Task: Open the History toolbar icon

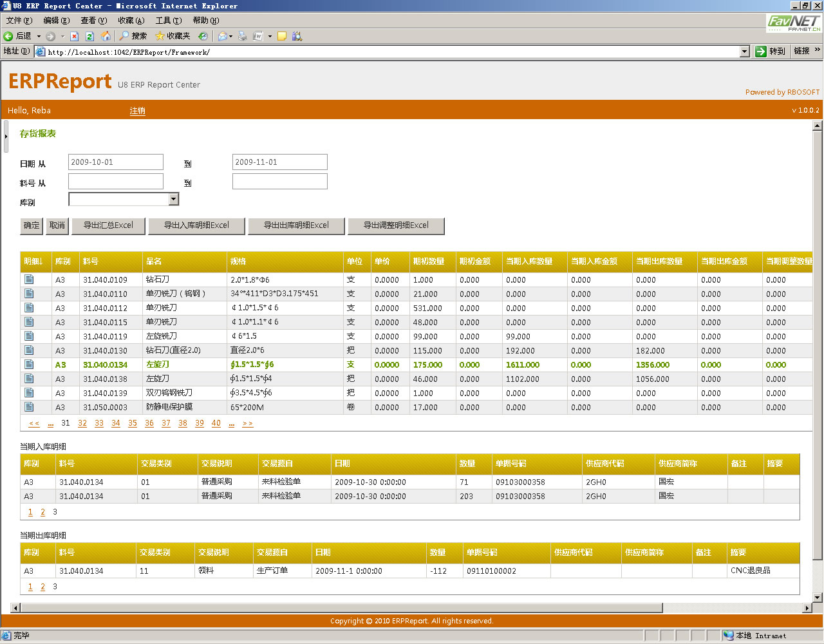Action: pyautogui.click(x=203, y=36)
